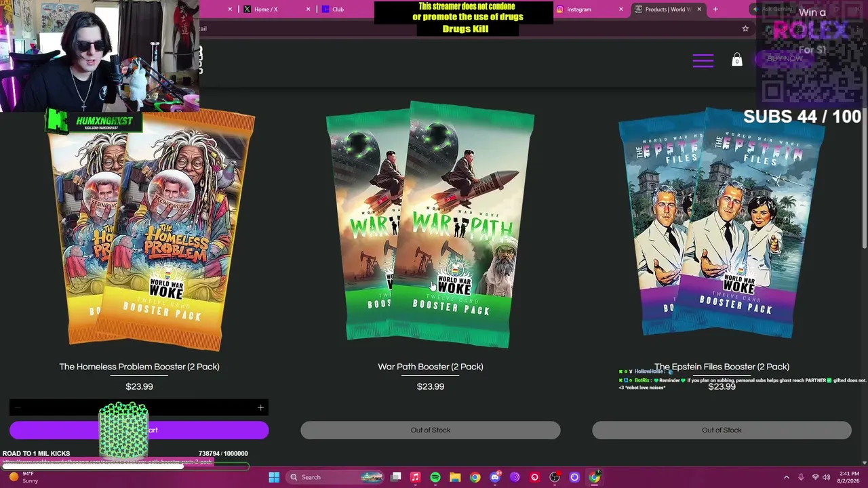Viewport: 868px width, 488px height.
Task: Open OBS Studio from the taskbar
Action: click(x=555, y=477)
